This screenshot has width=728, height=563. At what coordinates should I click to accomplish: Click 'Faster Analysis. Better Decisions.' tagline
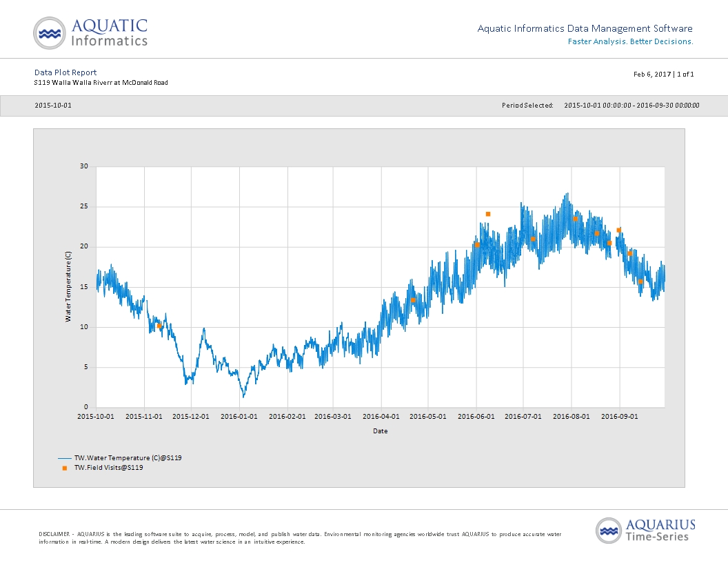pos(631,41)
